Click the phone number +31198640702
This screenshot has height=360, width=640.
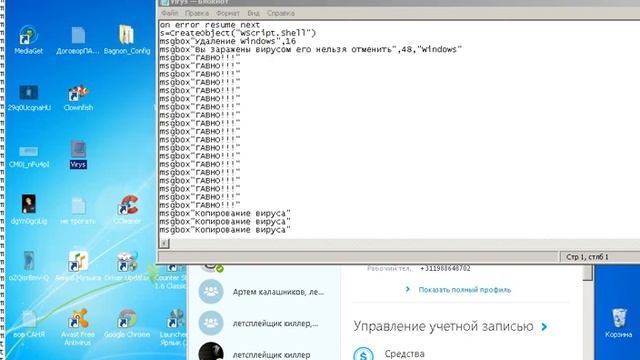click(x=445, y=269)
